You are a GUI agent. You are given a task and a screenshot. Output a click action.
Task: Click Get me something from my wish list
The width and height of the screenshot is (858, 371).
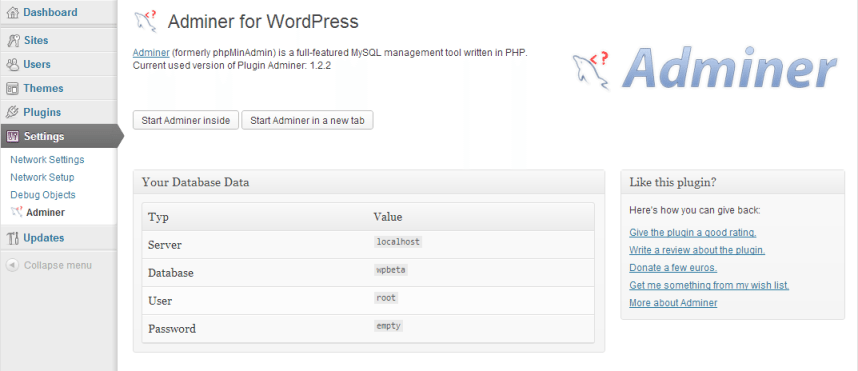point(709,285)
